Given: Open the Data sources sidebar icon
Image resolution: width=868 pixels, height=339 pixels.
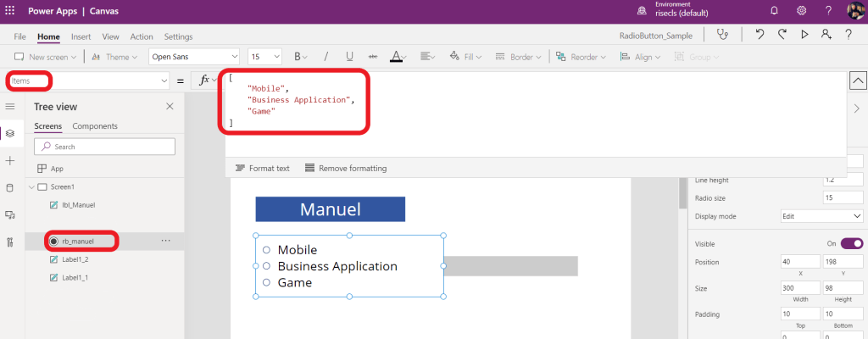Looking at the screenshot, I should pyautogui.click(x=10, y=187).
